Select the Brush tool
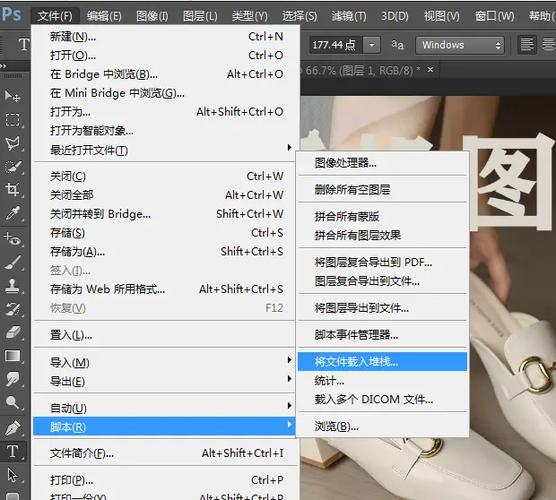The image size is (556, 500). click(13, 262)
